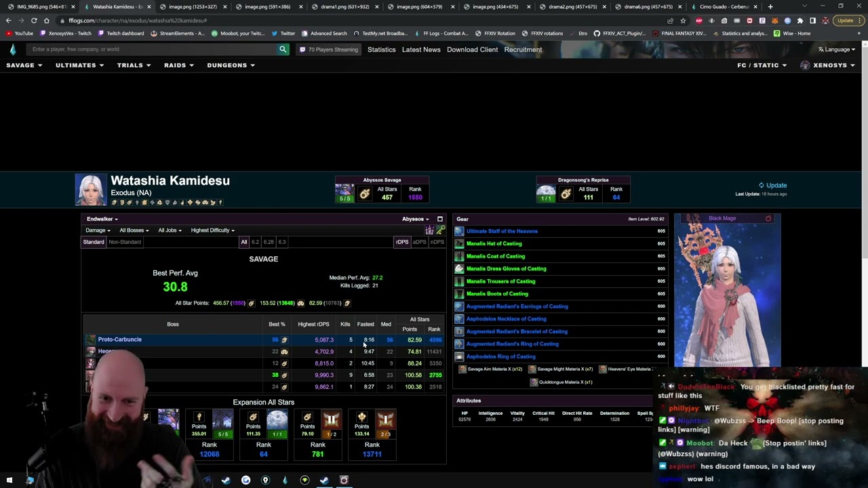Open the Ultimates menu
868x488 pixels.
point(80,65)
